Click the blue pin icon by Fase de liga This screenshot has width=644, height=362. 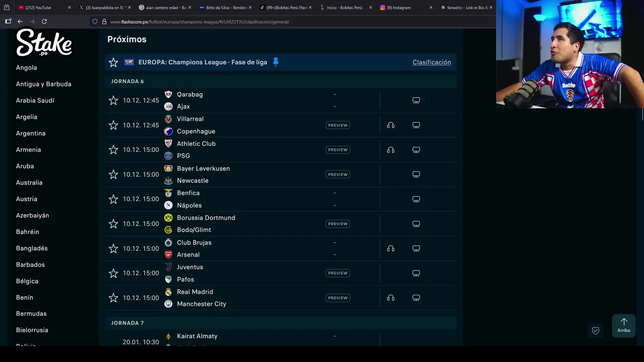[x=276, y=62]
